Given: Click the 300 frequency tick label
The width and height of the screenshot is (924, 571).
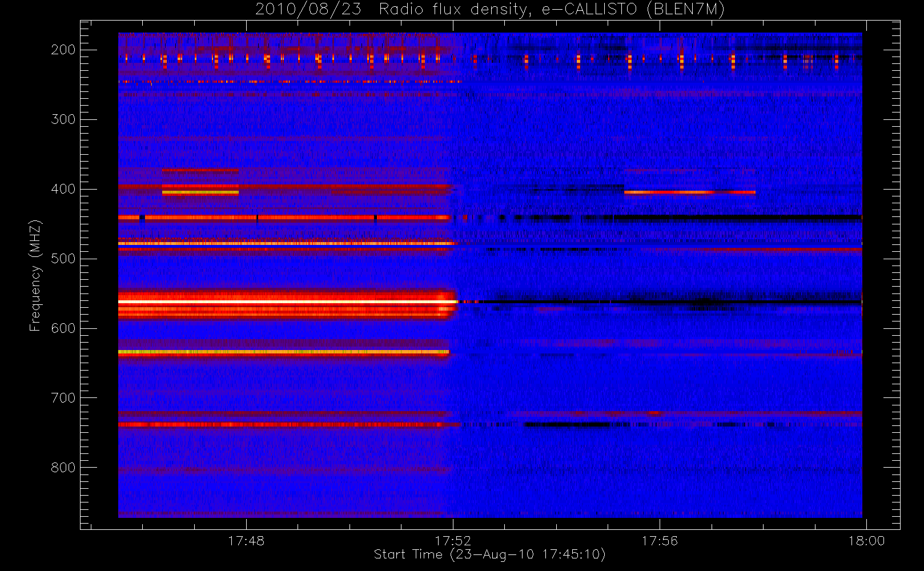Looking at the screenshot, I should pos(63,119).
